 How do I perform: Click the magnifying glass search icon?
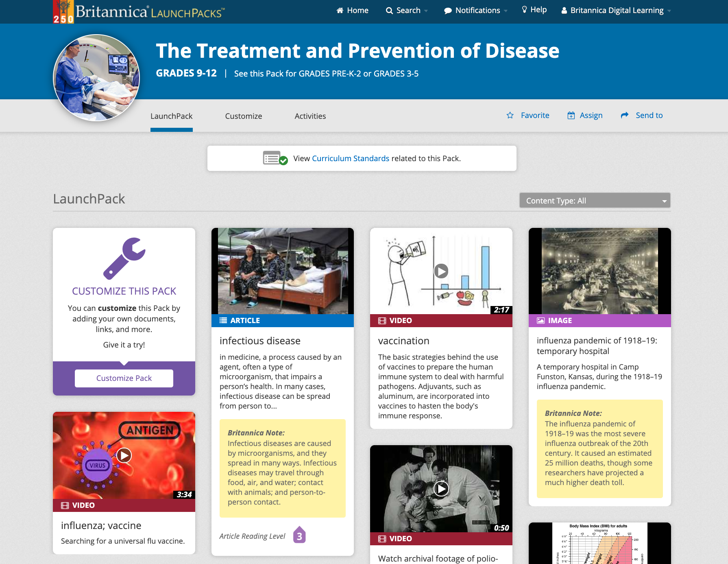click(389, 11)
